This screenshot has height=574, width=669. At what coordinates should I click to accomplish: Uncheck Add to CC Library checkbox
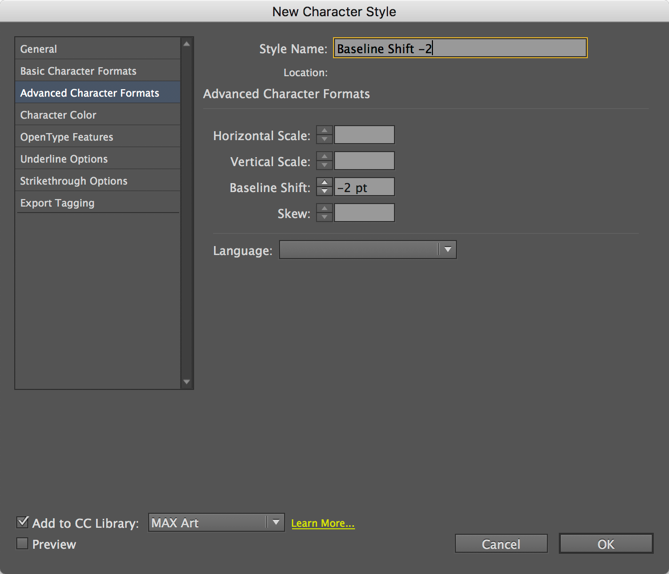tap(23, 522)
